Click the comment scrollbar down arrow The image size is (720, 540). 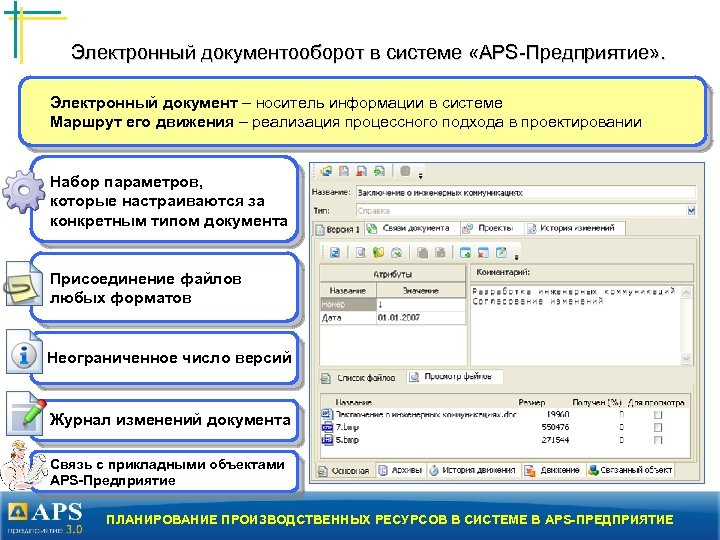click(x=686, y=359)
